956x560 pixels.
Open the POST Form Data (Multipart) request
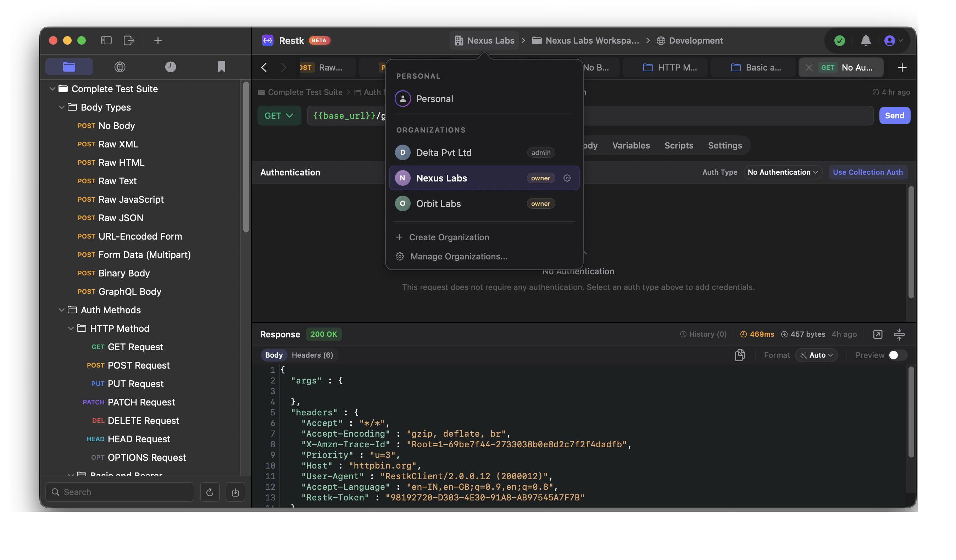[134, 254]
